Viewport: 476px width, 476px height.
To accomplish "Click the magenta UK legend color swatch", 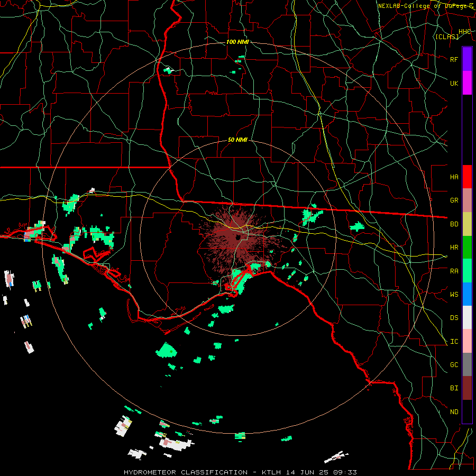I will coord(467,83).
